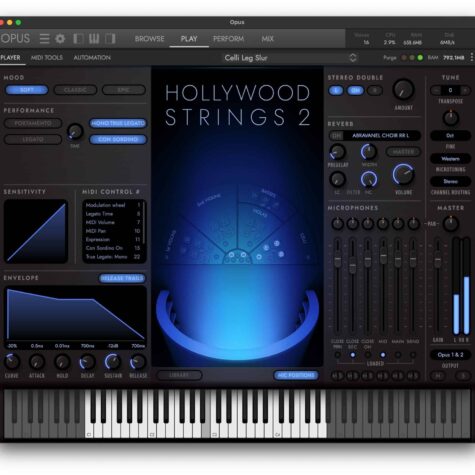Click the Mid microphone pan knob
Screen dimensions: 475x475
(383, 224)
